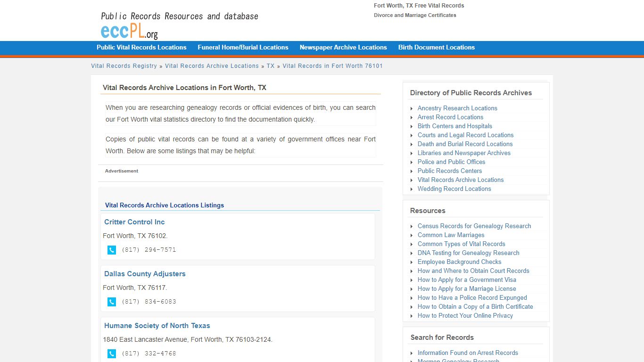Click phone number (817) 834-6083
This screenshot has height=362, width=644.
pos(149,302)
